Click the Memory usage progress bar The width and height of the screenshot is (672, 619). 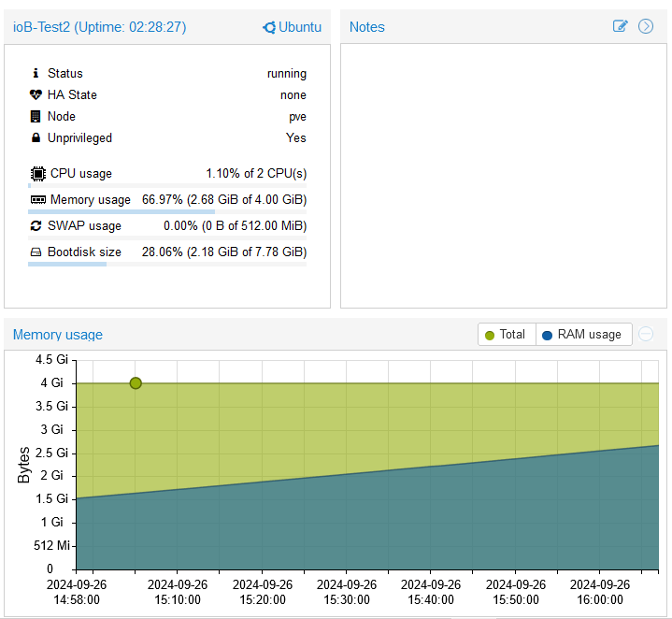tap(167, 211)
